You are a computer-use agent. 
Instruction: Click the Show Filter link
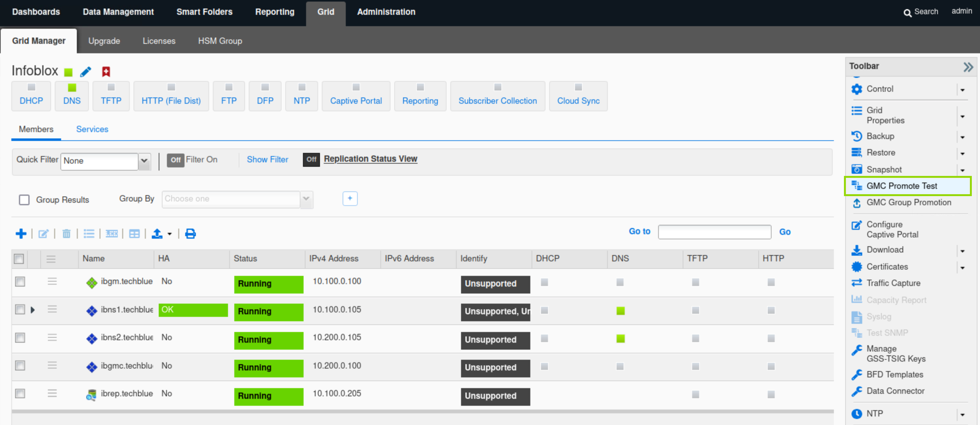267,159
